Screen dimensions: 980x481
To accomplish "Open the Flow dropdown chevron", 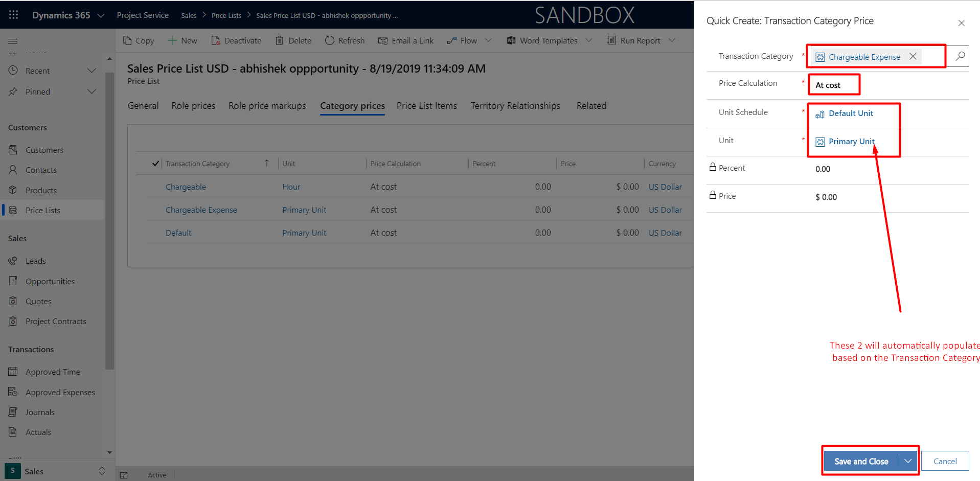I will point(488,40).
